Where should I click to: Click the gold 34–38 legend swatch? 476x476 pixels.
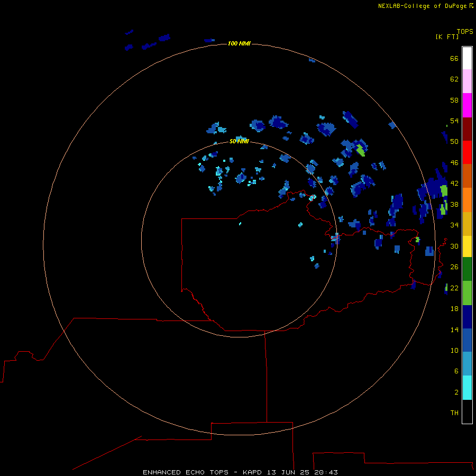click(467, 224)
